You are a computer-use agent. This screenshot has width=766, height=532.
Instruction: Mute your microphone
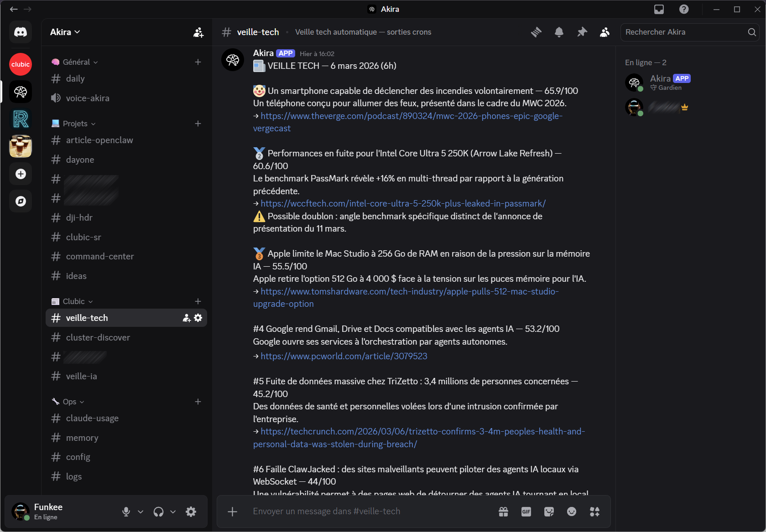tap(126, 511)
